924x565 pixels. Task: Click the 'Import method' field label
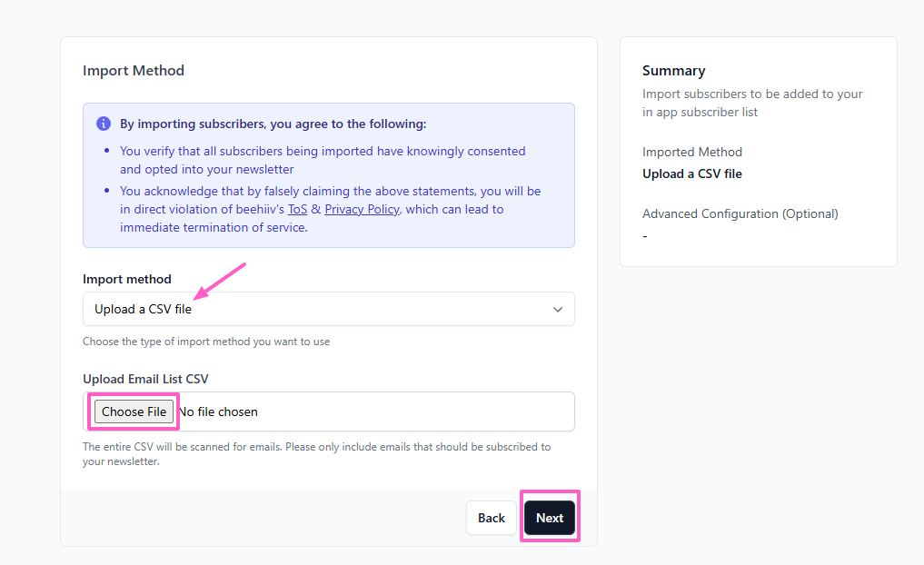(x=126, y=279)
